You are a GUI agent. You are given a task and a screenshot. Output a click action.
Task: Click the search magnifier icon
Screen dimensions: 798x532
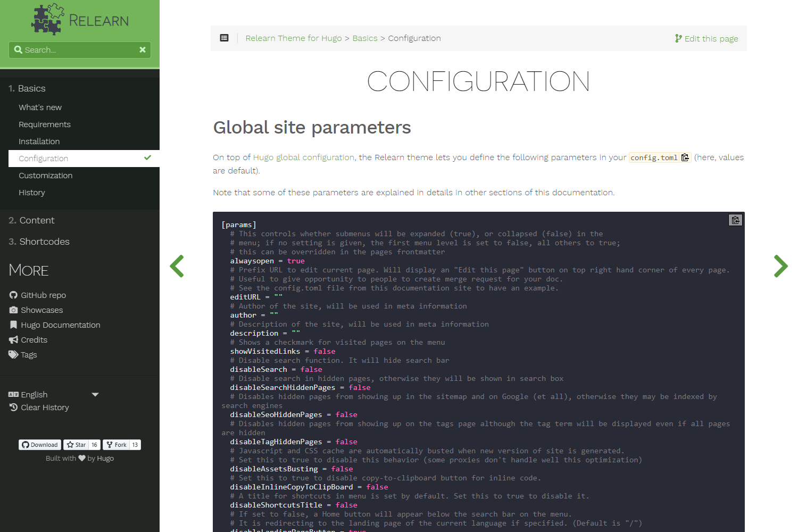tap(18, 49)
